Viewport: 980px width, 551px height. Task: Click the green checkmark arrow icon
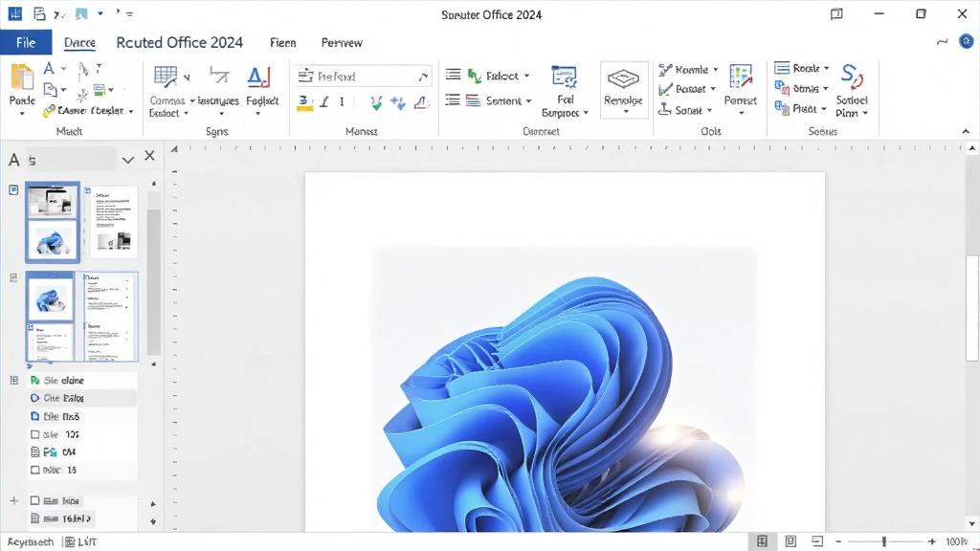click(375, 103)
